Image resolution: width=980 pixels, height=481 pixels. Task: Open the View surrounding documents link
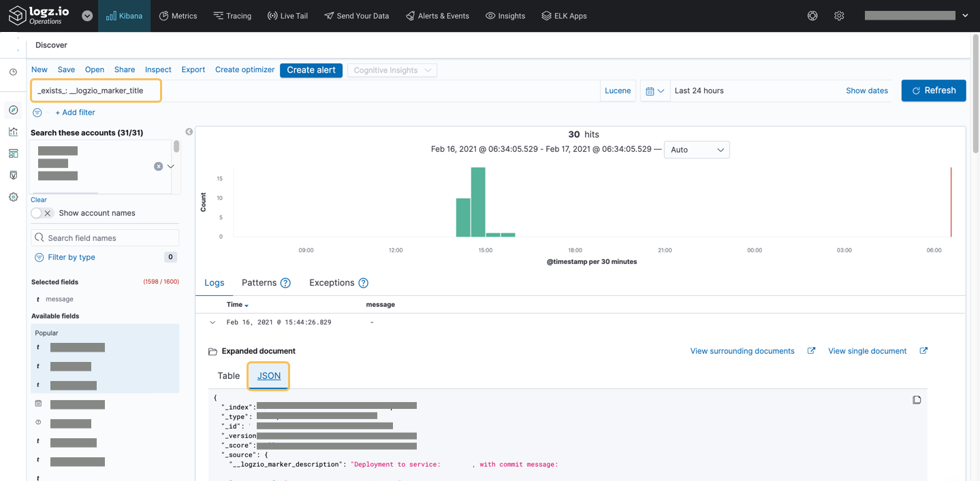(x=742, y=350)
